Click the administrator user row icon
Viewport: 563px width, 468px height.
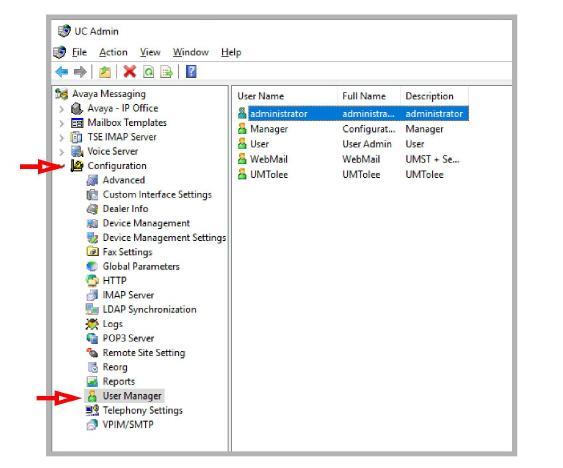point(242,113)
